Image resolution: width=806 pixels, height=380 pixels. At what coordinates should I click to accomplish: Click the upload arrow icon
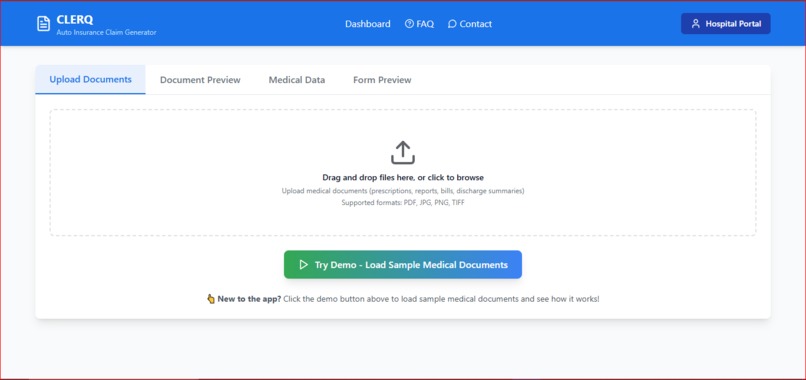pos(403,153)
